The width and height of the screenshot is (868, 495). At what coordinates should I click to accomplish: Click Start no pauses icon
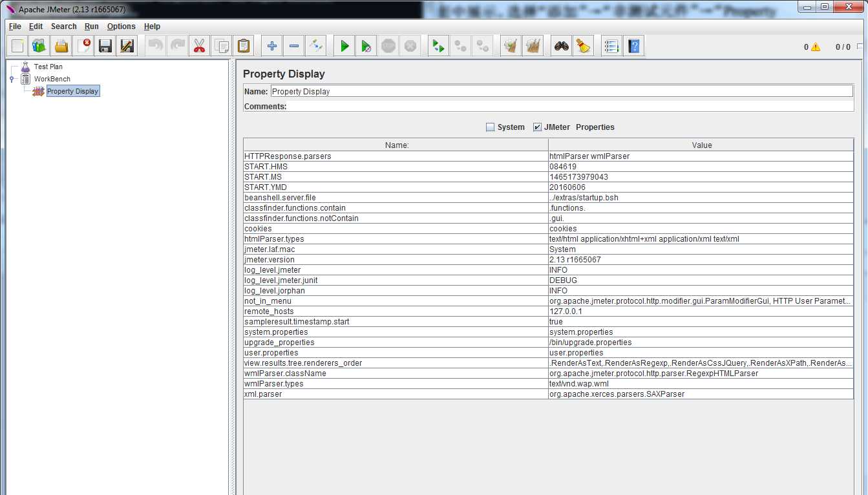[x=366, y=46]
